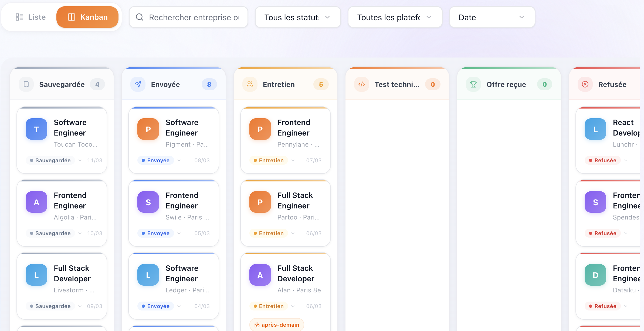Click the code icon in Test technique header

tap(362, 85)
